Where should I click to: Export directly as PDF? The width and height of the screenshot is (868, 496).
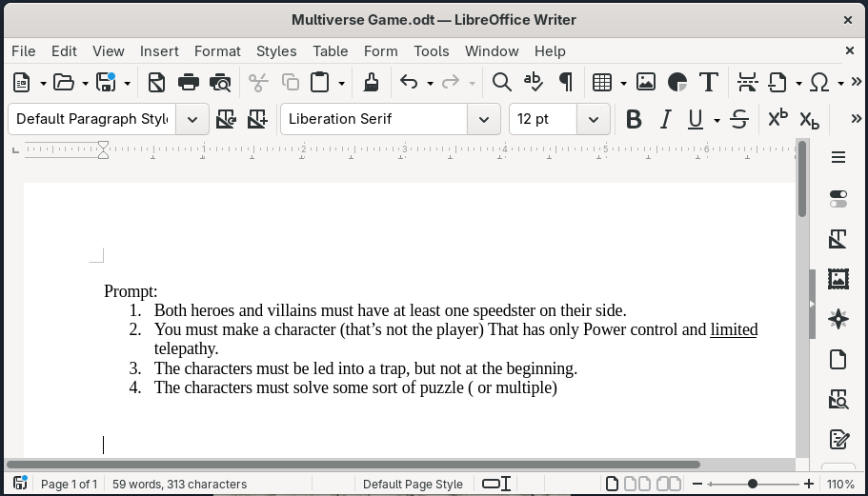coord(156,83)
